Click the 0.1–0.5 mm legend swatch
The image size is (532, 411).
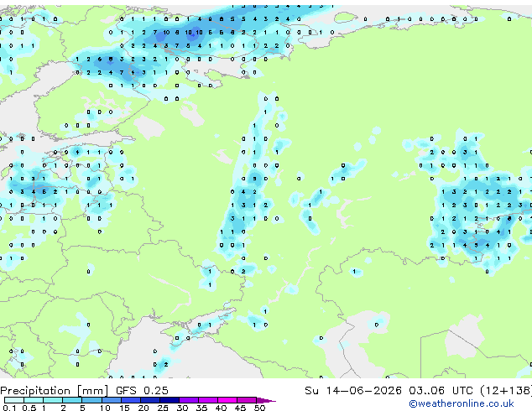click(14, 400)
